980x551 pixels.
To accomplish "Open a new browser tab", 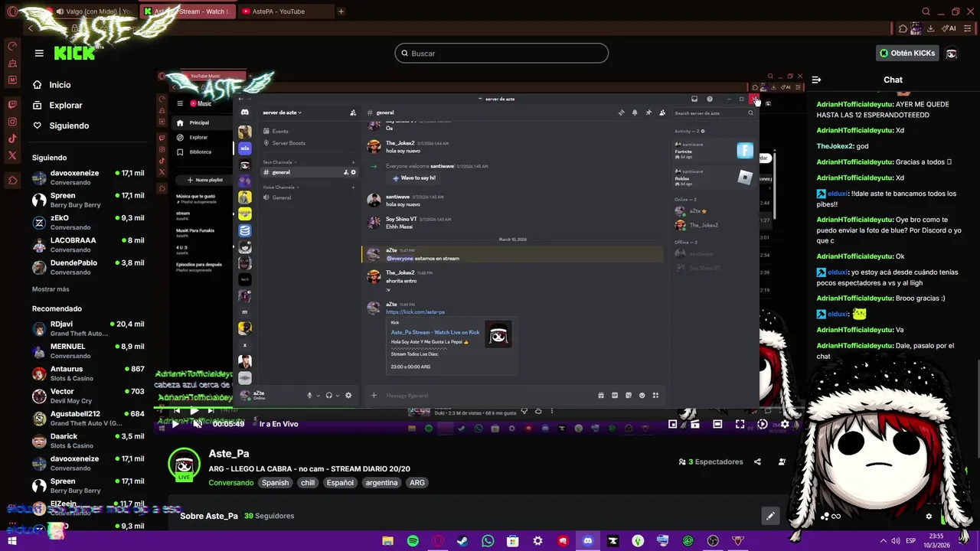I will coord(341,11).
